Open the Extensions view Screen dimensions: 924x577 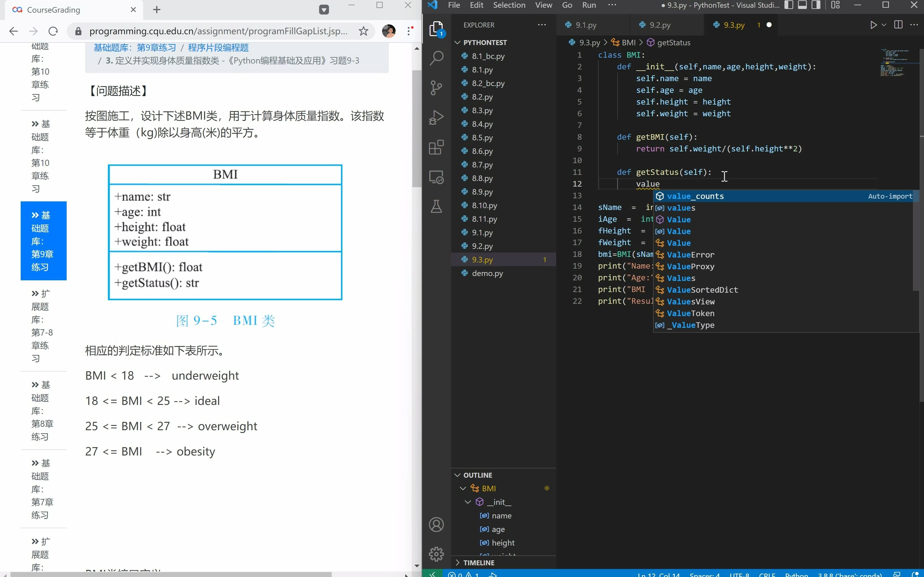point(436,147)
